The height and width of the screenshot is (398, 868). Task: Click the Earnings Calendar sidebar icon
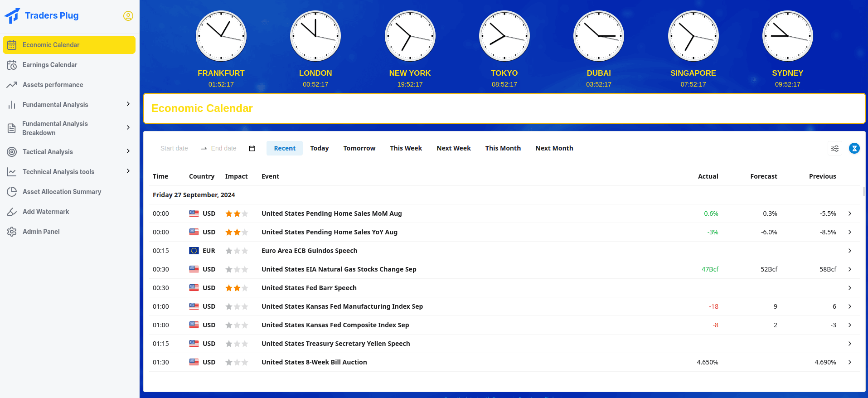point(12,65)
